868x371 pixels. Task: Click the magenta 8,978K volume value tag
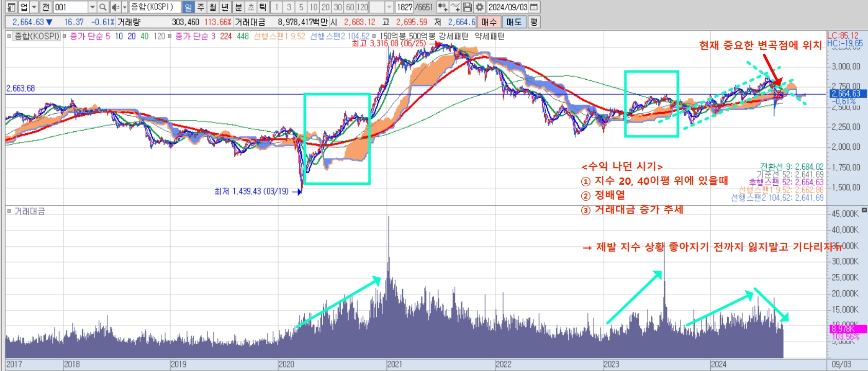point(848,329)
